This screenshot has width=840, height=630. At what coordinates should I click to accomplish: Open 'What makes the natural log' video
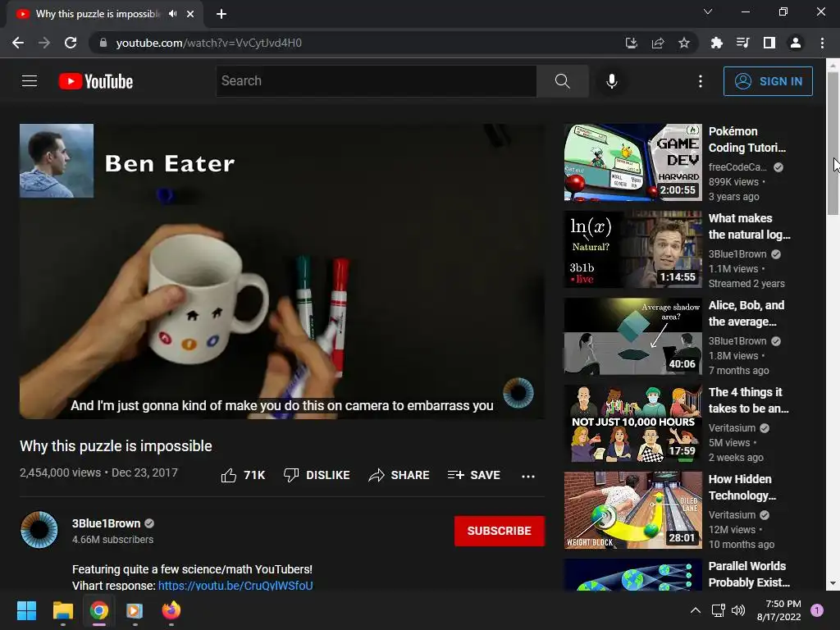749,226
